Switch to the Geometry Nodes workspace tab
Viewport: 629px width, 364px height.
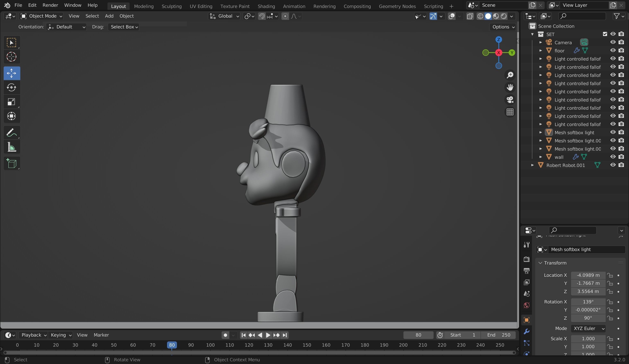[x=397, y=6]
